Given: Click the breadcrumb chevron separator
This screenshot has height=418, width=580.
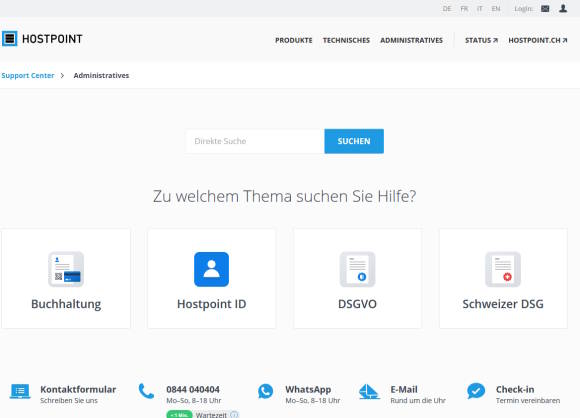Looking at the screenshot, I should point(62,75).
